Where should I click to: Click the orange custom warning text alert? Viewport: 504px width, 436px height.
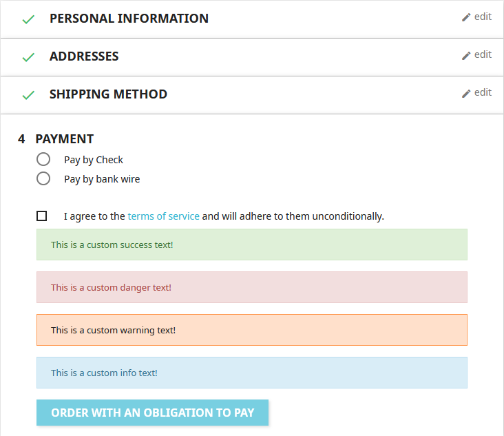(251, 330)
